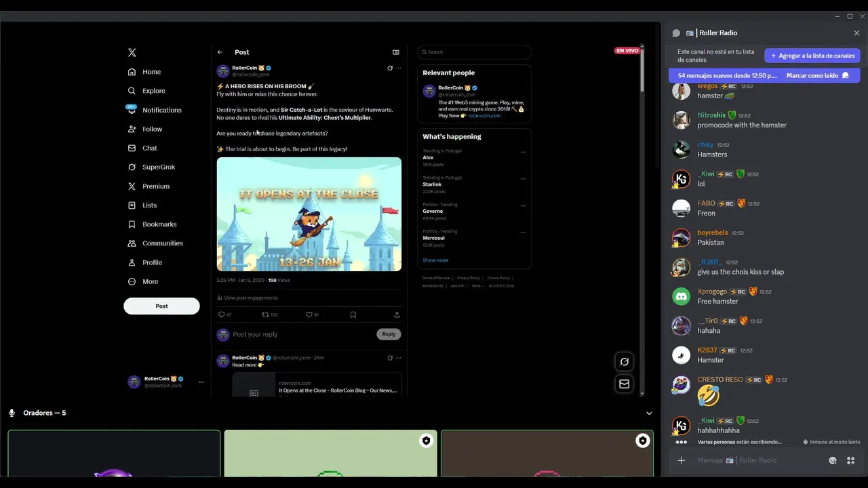Open floating Grok button at lower right
Image resolution: width=868 pixels, height=488 pixels.
625,361
